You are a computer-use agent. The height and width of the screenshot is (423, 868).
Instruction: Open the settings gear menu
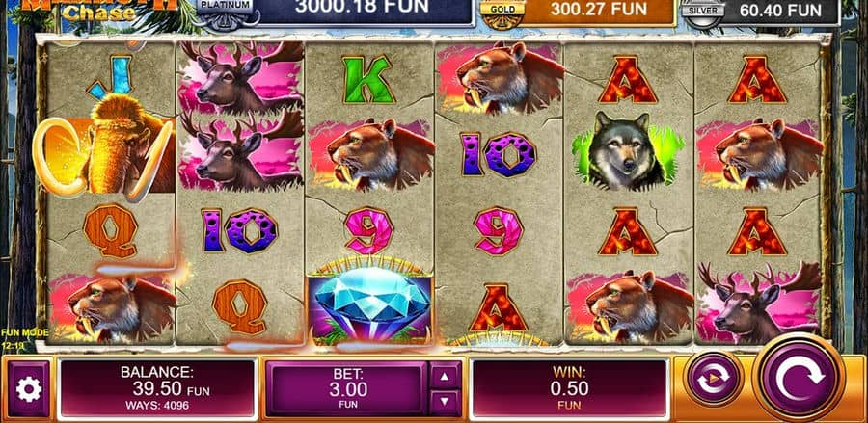click(28, 389)
